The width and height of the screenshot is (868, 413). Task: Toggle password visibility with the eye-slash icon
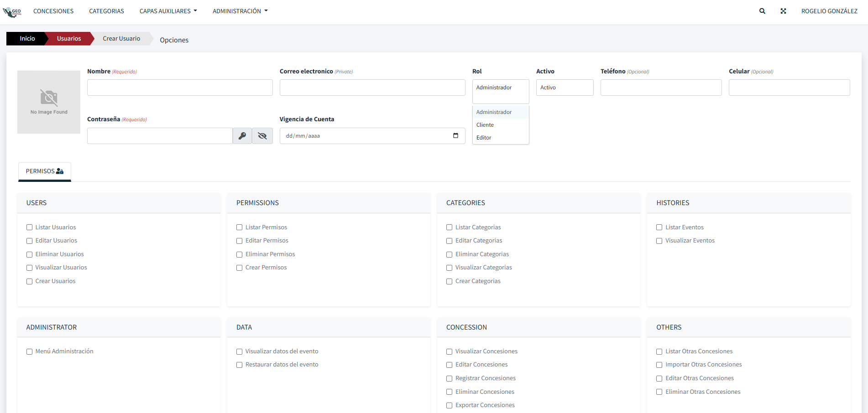(x=262, y=136)
